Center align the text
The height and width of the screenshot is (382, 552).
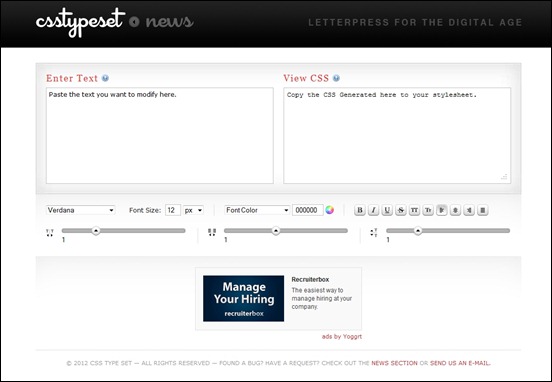tap(455, 210)
